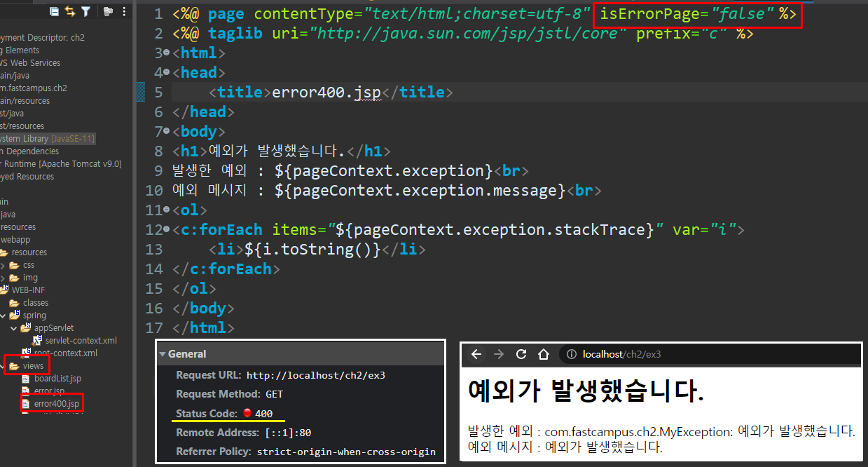The height and width of the screenshot is (467, 868).
Task: Select the Deployed Resources row
Action: (x=27, y=177)
